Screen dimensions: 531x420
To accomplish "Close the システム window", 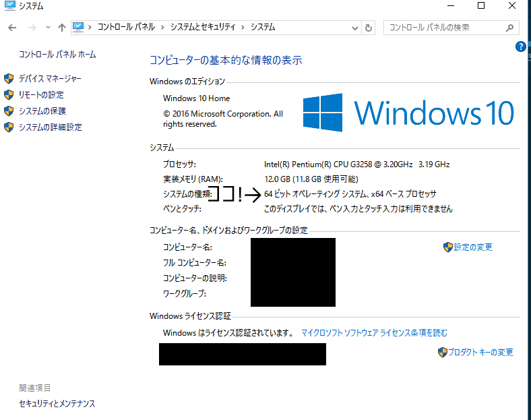I will (x=512, y=6).
